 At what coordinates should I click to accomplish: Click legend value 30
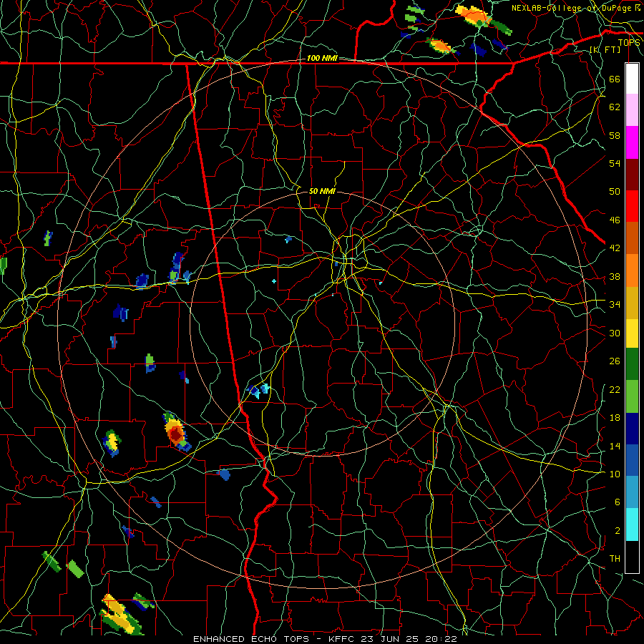pyautogui.click(x=615, y=333)
